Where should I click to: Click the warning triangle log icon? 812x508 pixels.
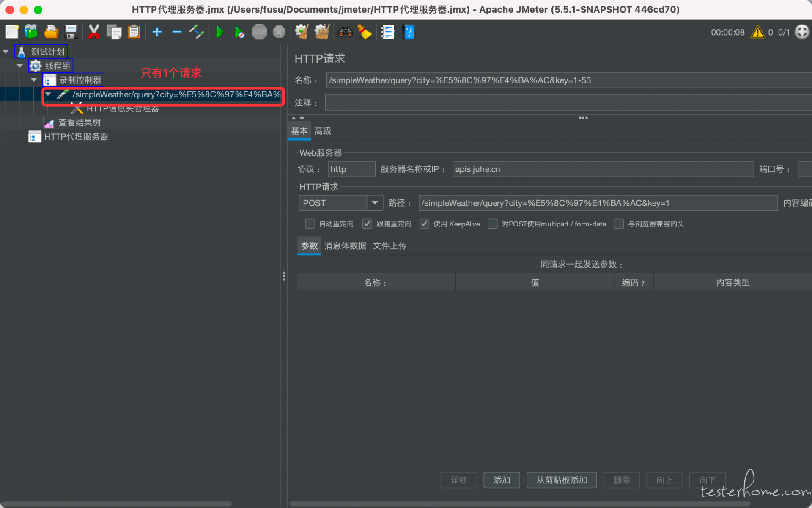(757, 32)
